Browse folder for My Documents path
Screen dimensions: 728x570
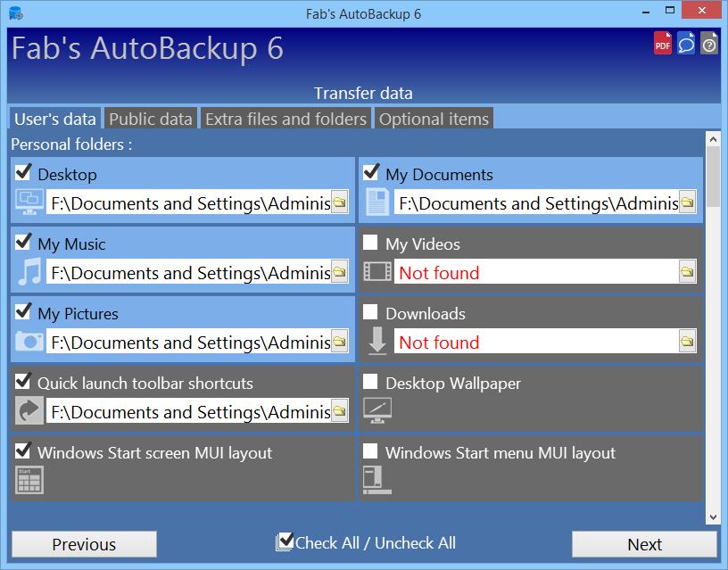coord(688,202)
